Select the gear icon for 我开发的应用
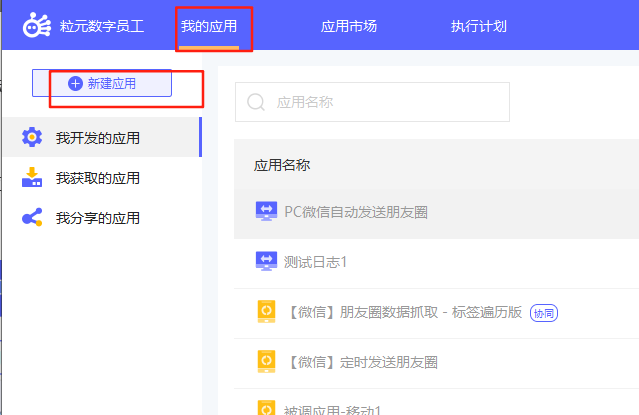Screen dimensions: 639x415 pos(32,138)
